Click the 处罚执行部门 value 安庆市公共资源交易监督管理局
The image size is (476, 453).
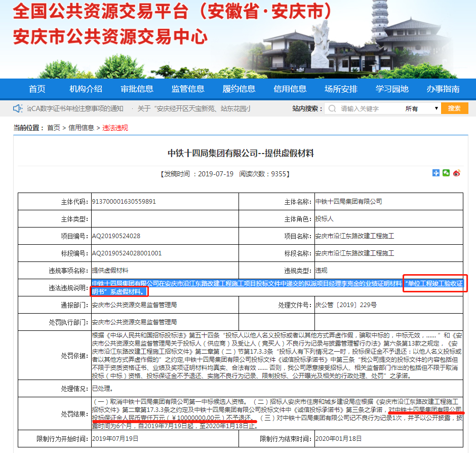coord(134,322)
